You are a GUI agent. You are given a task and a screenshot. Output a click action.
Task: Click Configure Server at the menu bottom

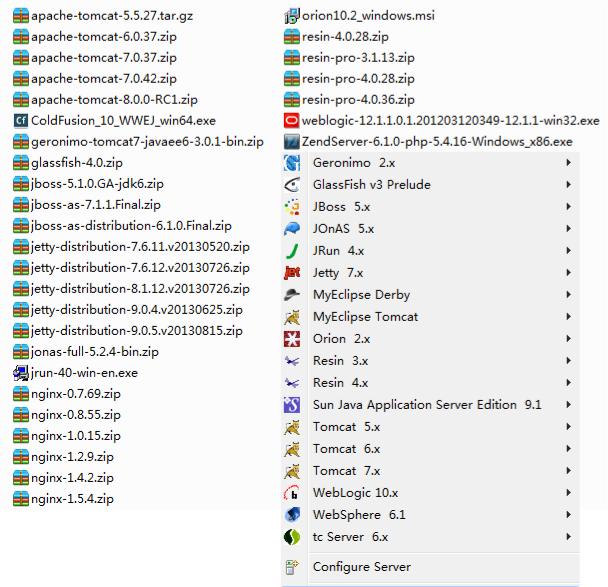pyautogui.click(x=360, y=567)
